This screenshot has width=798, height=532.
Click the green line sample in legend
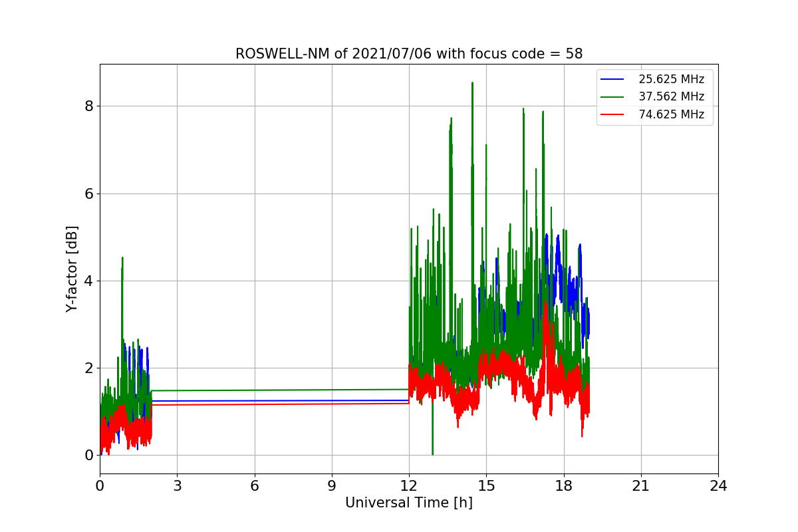(x=612, y=97)
